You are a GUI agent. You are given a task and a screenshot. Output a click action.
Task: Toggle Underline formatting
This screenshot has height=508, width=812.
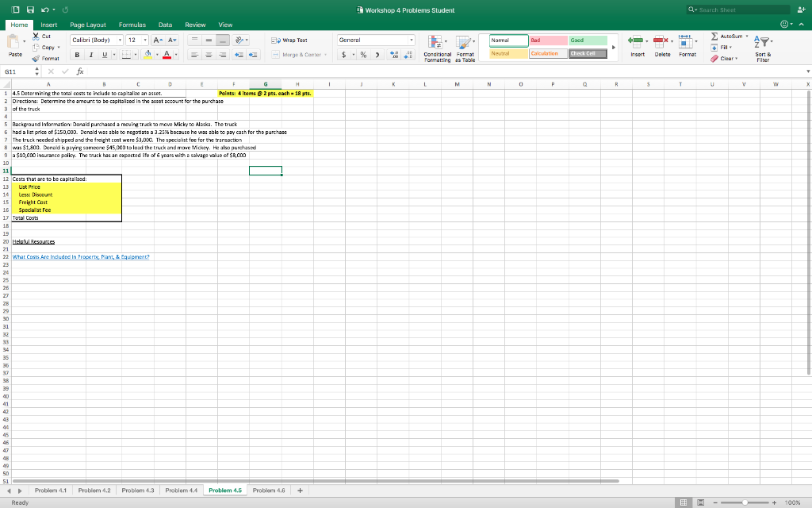click(105, 55)
